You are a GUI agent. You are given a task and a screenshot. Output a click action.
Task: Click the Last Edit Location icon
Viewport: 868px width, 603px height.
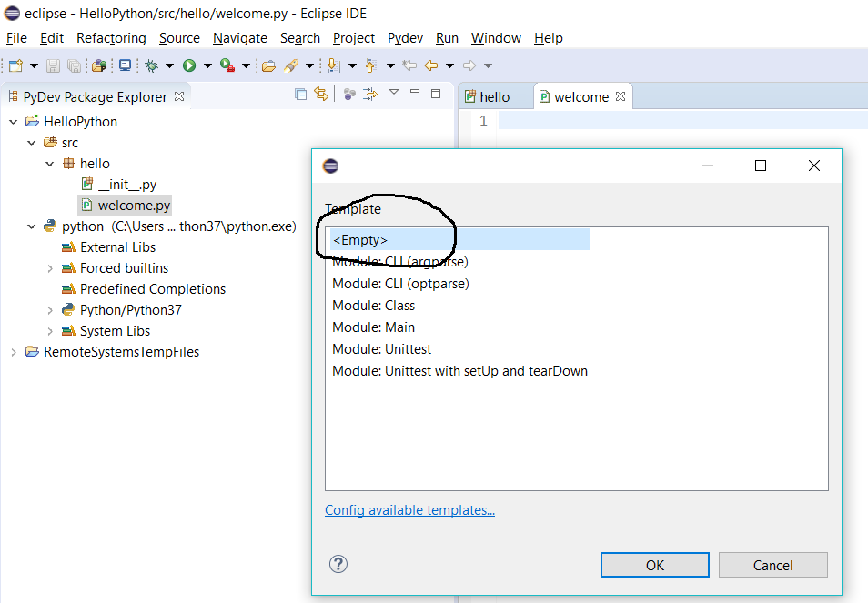[409, 65]
